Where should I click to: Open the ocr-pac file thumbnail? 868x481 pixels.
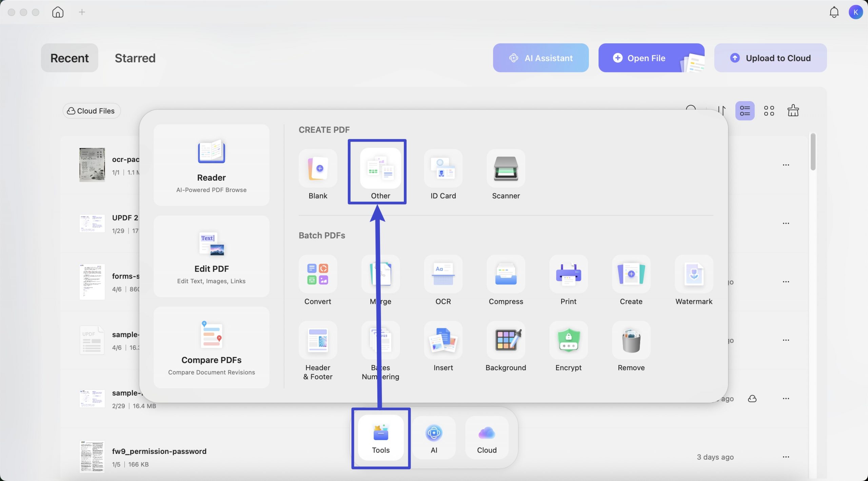coord(92,165)
